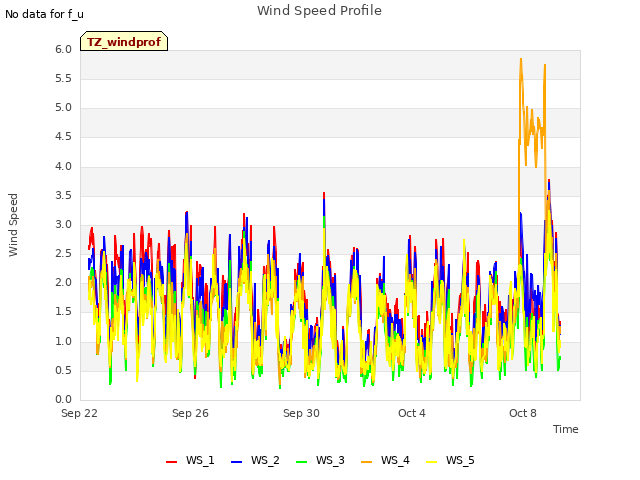Click the 0.0 y-axis tick label

point(63,400)
